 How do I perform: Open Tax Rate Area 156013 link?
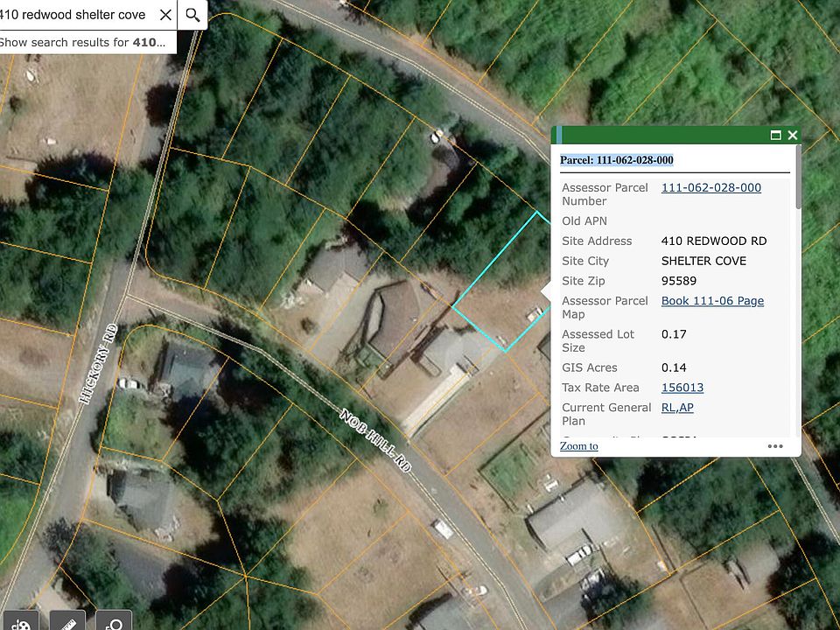click(682, 388)
